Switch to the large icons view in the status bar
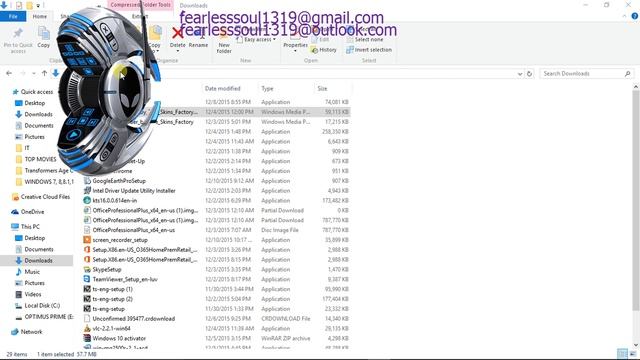This screenshot has height=360, width=640. 633,353
